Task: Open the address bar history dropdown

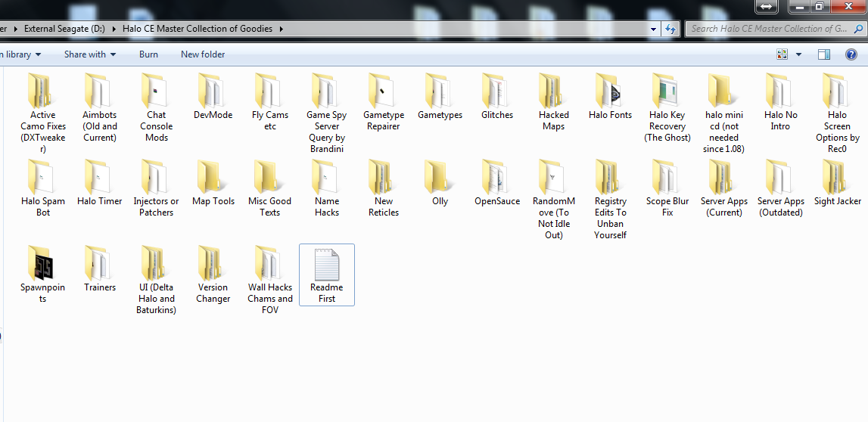Action: tap(654, 29)
